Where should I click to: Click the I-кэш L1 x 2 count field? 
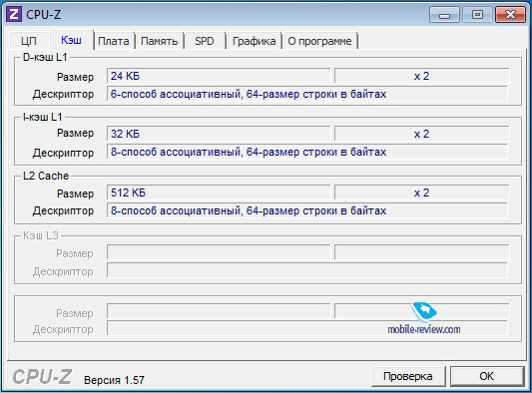tap(421, 134)
